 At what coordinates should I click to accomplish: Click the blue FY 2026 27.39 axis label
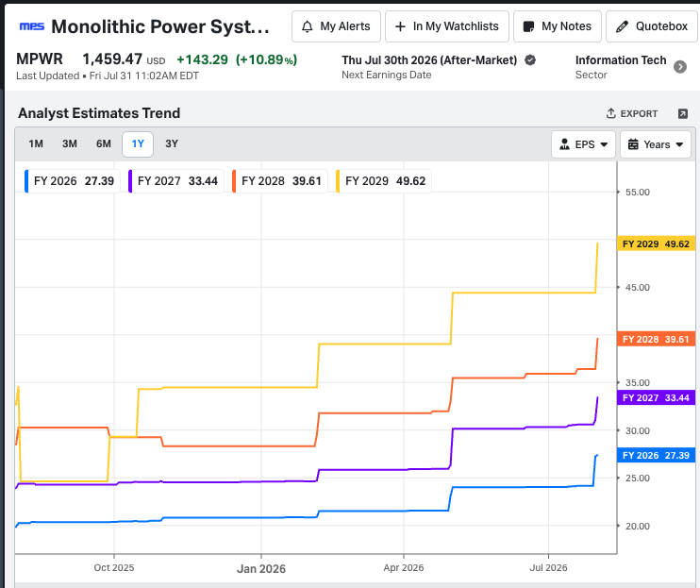[656, 455]
